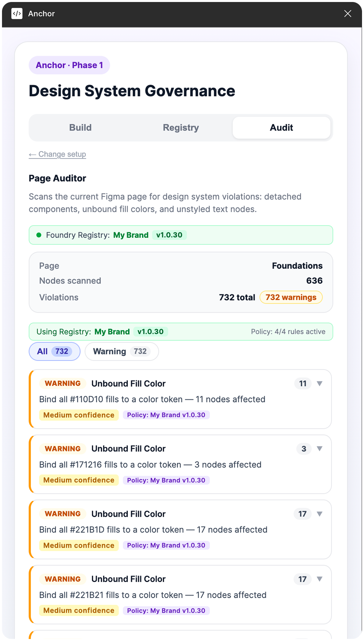This screenshot has height=641, width=364.
Task: Click My Brand in Foundry Registry banner
Action: click(x=131, y=235)
